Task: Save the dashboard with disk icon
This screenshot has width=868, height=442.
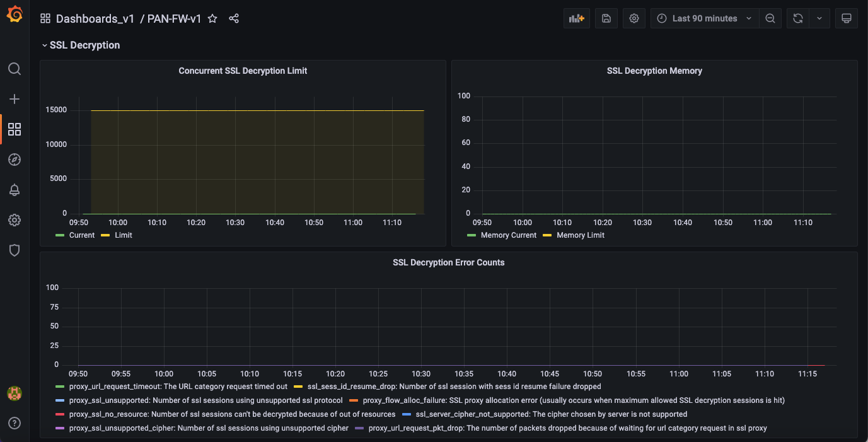Action: [x=606, y=18]
